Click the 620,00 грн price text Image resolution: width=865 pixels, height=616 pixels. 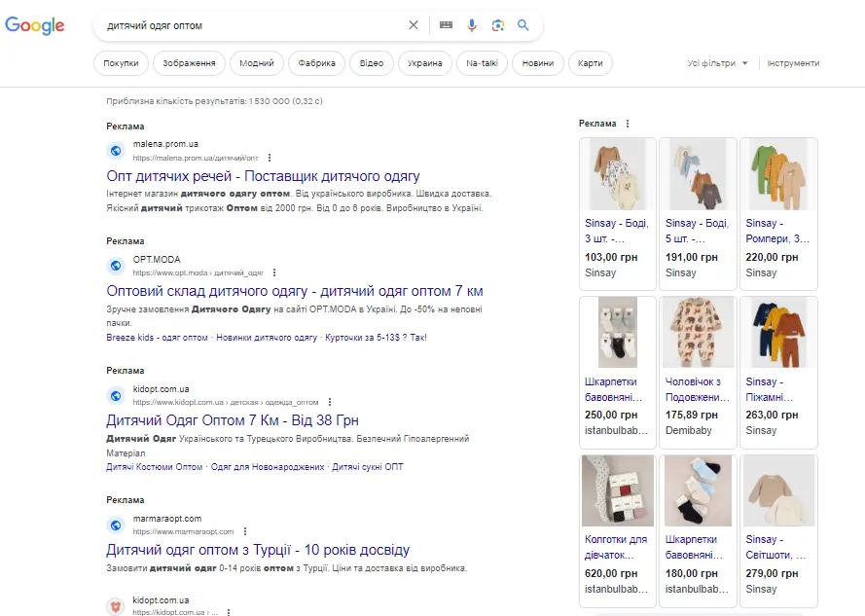coord(611,573)
